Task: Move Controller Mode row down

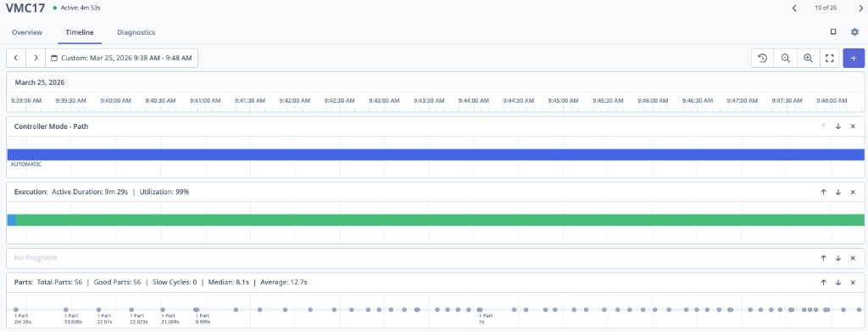Action: pyautogui.click(x=838, y=126)
